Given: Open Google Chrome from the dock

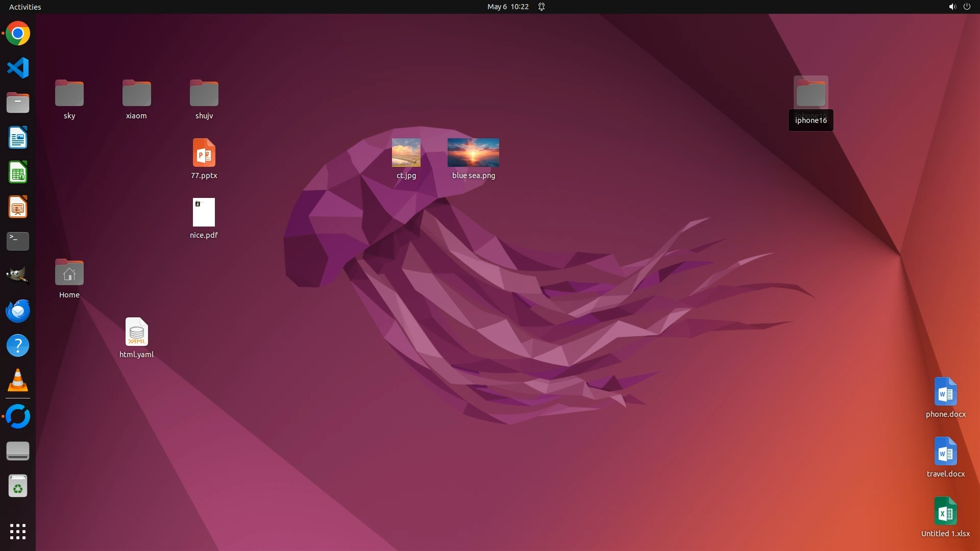Looking at the screenshot, I should [x=18, y=34].
